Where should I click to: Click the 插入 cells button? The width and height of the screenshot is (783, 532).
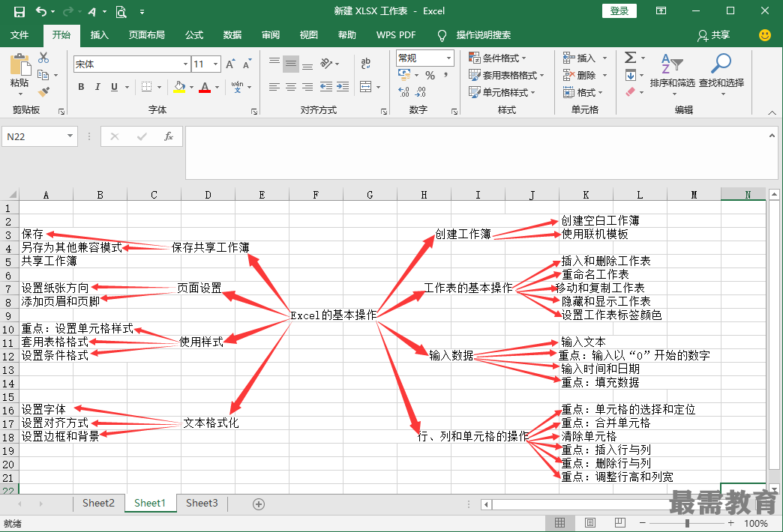click(579, 58)
